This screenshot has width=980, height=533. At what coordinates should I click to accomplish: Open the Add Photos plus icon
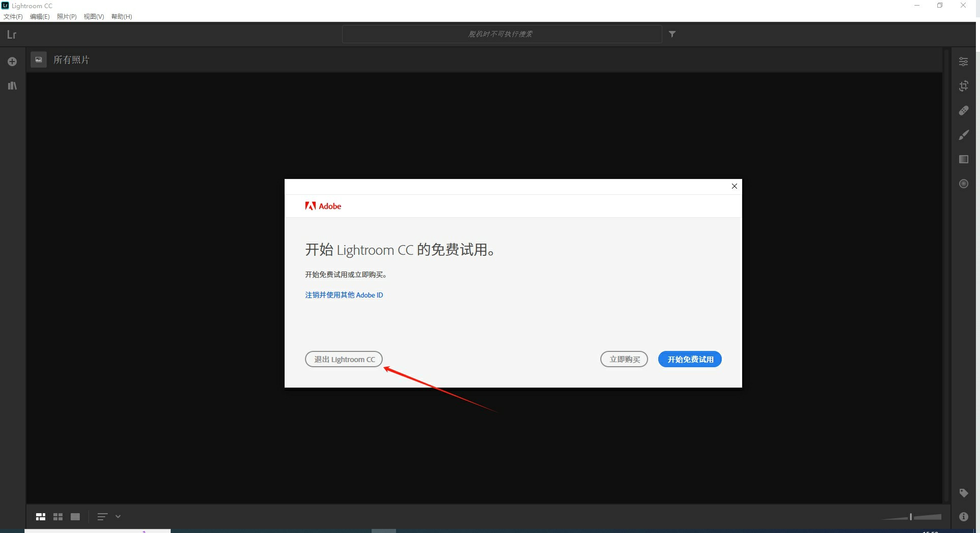click(x=12, y=62)
